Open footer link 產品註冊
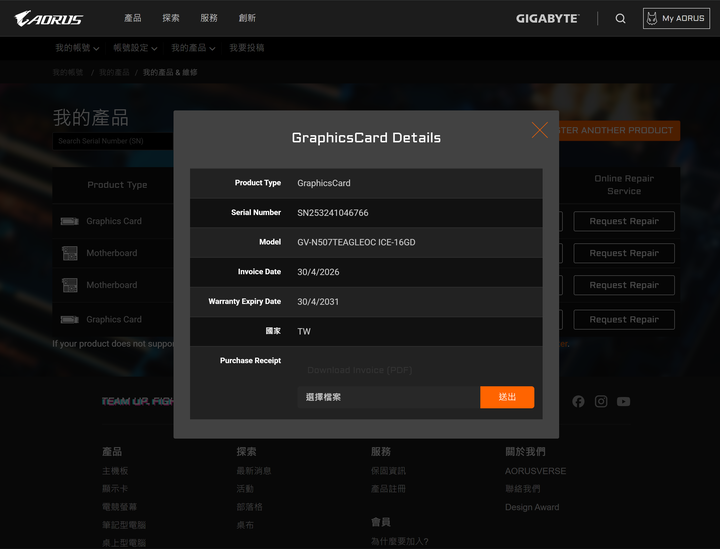Viewport: 720px width, 549px height. [x=388, y=489]
